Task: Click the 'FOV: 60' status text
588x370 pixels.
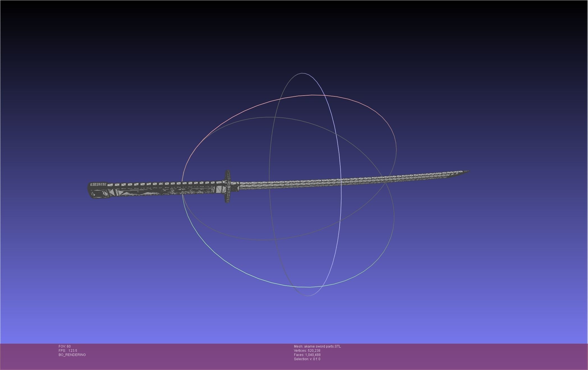Action: tap(65, 346)
